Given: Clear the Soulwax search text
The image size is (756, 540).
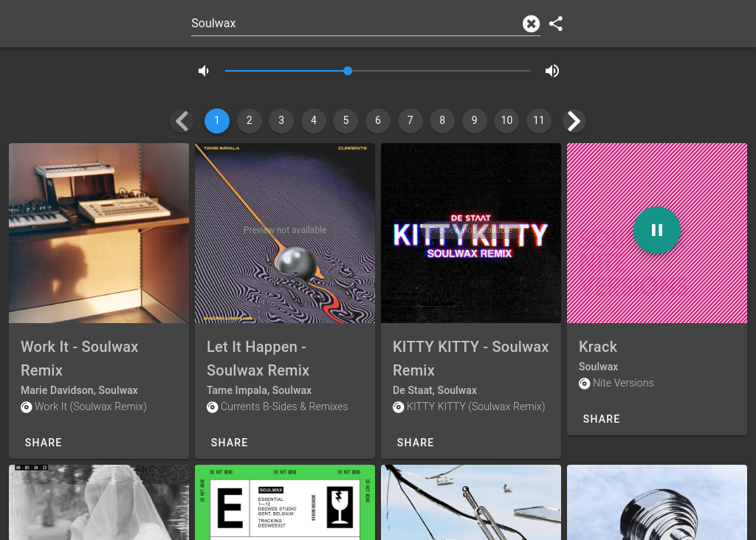Looking at the screenshot, I should (x=531, y=24).
